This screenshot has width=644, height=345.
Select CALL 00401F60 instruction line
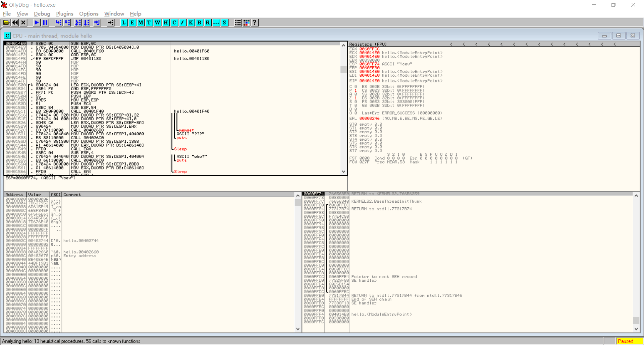(172, 51)
